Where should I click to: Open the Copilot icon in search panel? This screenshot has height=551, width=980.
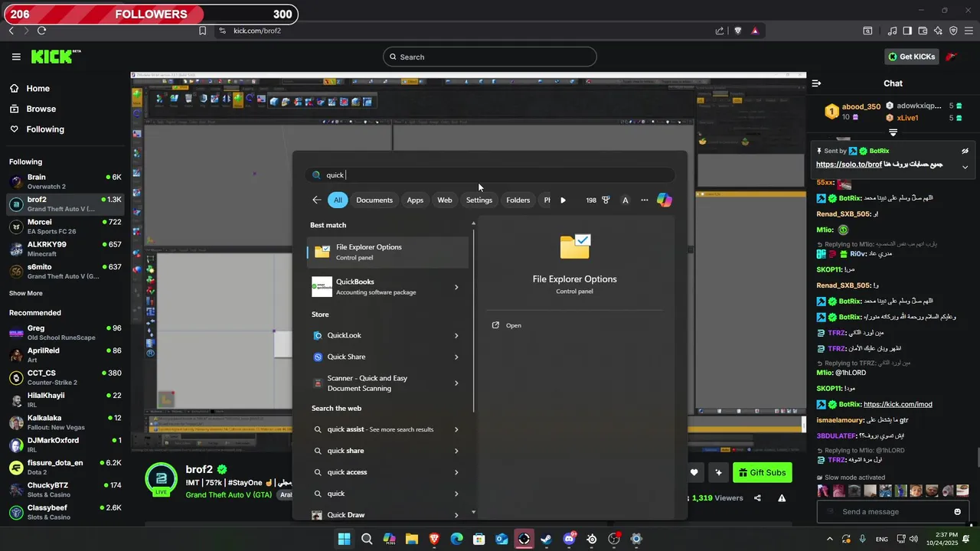tap(665, 200)
